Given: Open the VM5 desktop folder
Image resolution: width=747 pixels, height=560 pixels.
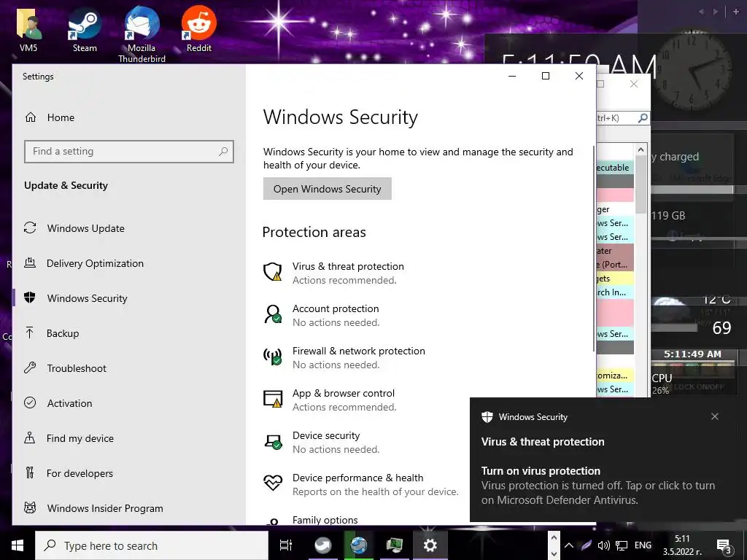Looking at the screenshot, I should (x=28, y=29).
